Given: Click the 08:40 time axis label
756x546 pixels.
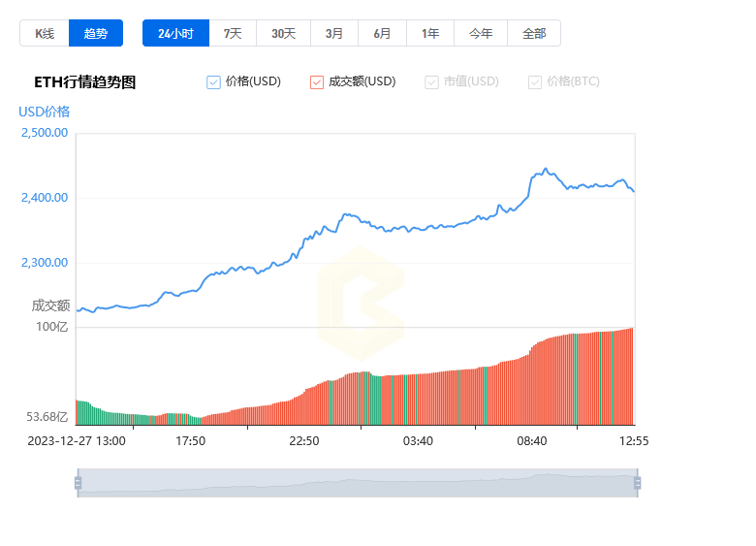Looking at the screenshot, I should click(x=532, y=441).
